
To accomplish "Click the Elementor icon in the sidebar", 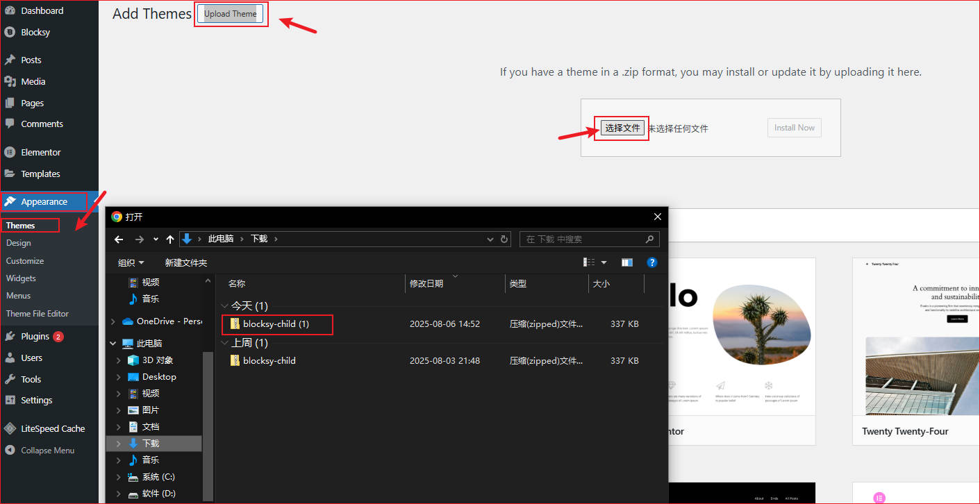I will coord(10,152).
